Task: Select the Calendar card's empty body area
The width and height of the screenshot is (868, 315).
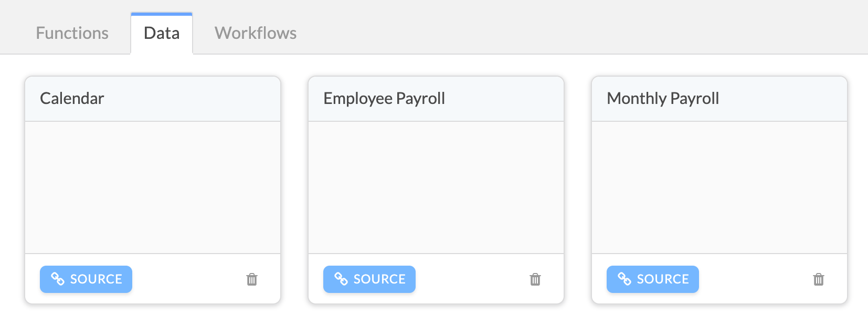Action: pyautogui.click(x=153, y=187)
